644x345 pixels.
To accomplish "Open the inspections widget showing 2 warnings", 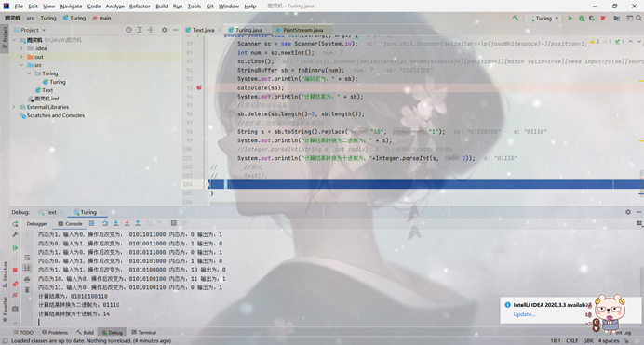I will tap(607, 42).
